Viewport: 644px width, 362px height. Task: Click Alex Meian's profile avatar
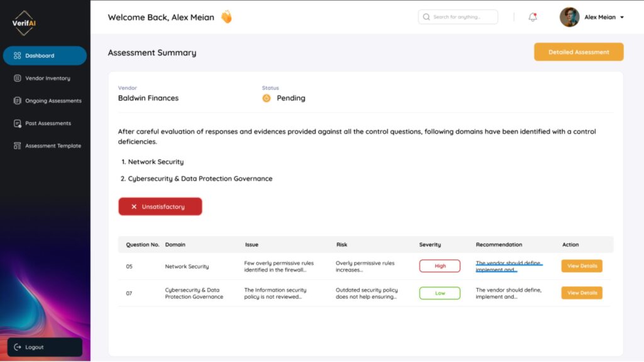point(569,17)
